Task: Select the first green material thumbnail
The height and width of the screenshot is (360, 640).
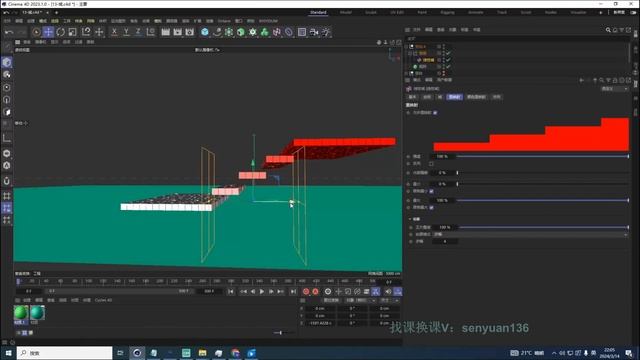Action: pyautogui.click(x=21, y=313)
